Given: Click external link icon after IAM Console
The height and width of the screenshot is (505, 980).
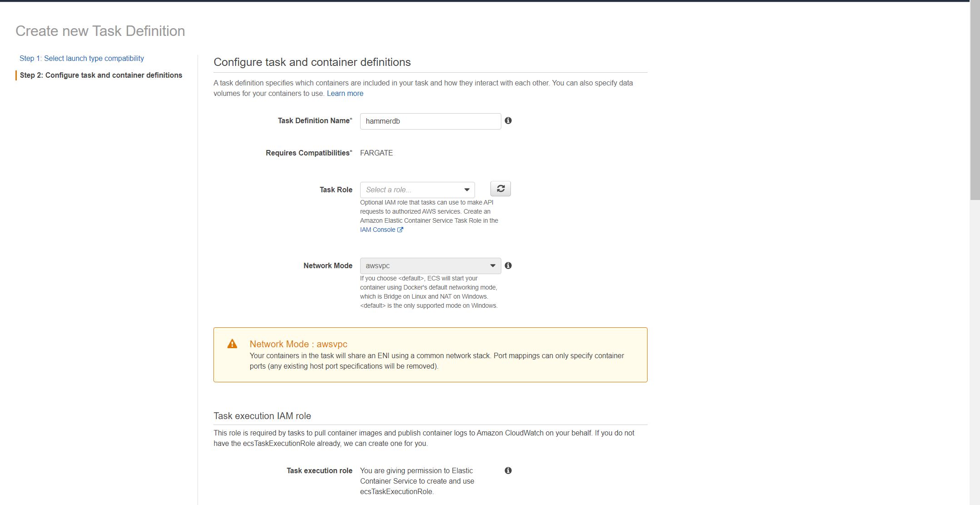Looking at the screenshot, I should tap(400, 230).
